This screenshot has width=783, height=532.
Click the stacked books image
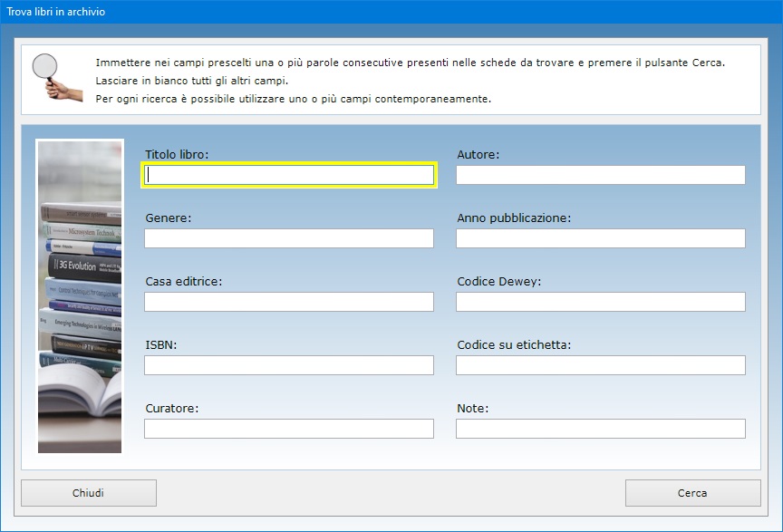(x=80, y=295)
